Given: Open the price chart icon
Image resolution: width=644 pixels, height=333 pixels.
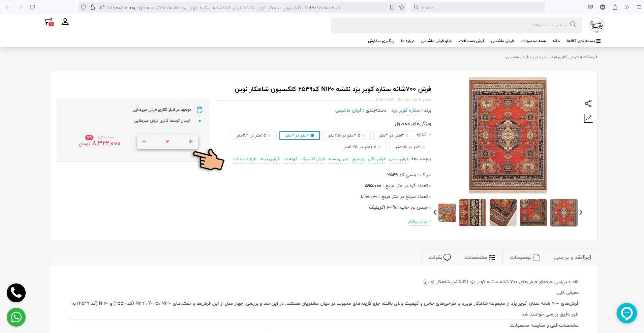Looking at the screenshot, I should (x=588, y=118).
